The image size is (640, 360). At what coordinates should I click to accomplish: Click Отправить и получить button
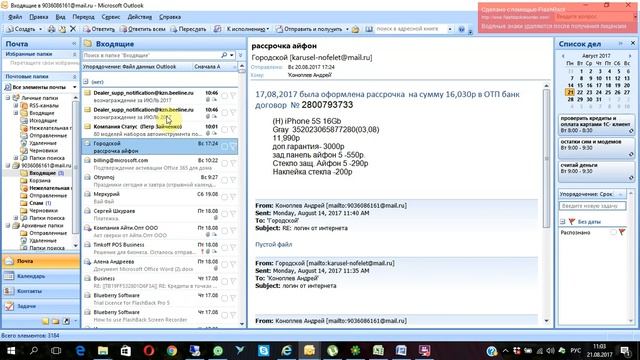309,29
